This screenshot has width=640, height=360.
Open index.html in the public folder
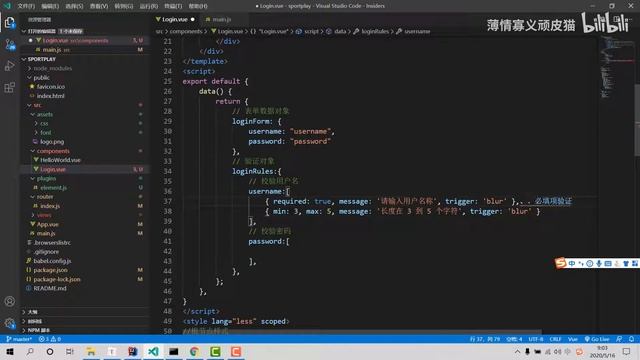(50, 96)
